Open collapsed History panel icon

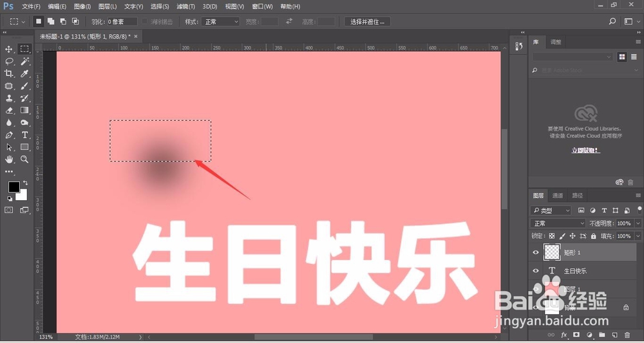[518, 46]
